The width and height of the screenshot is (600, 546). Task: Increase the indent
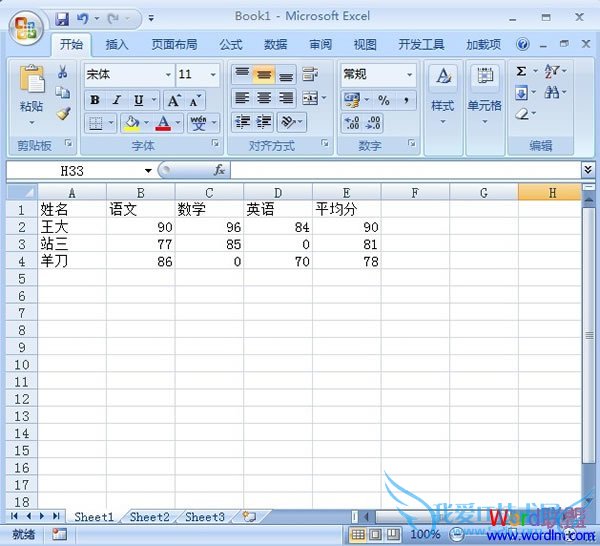click(x=264, y=122)
